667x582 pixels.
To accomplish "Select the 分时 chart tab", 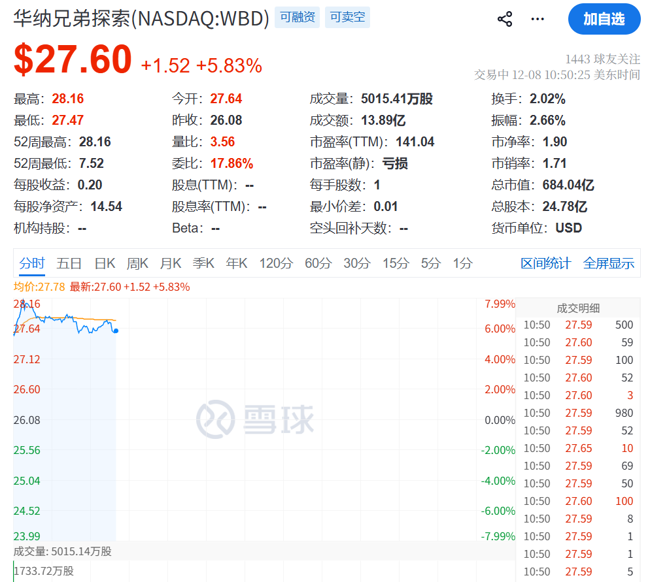I will [x=32, y=263].
